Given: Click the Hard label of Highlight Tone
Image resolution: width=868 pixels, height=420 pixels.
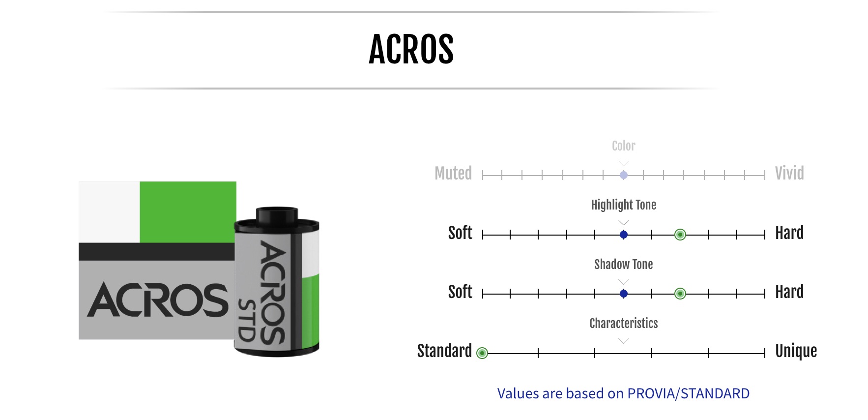Looking at the screenshot, I should 789,233.
